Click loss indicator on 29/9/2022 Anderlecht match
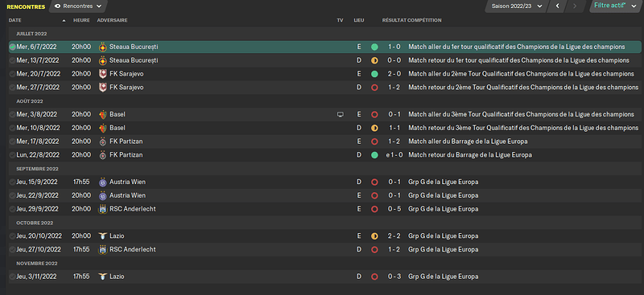The width and height of the screenshot is (644, 295). [x=374, y=209]
